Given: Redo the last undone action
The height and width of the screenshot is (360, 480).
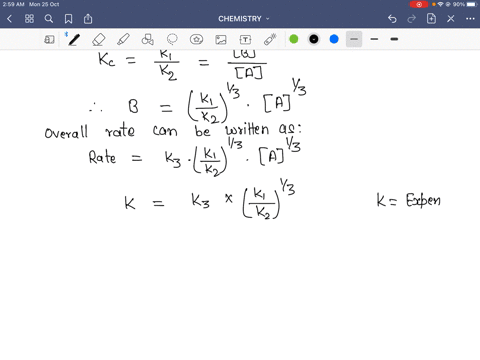Looking at the screenshot, I should (412, 19).
